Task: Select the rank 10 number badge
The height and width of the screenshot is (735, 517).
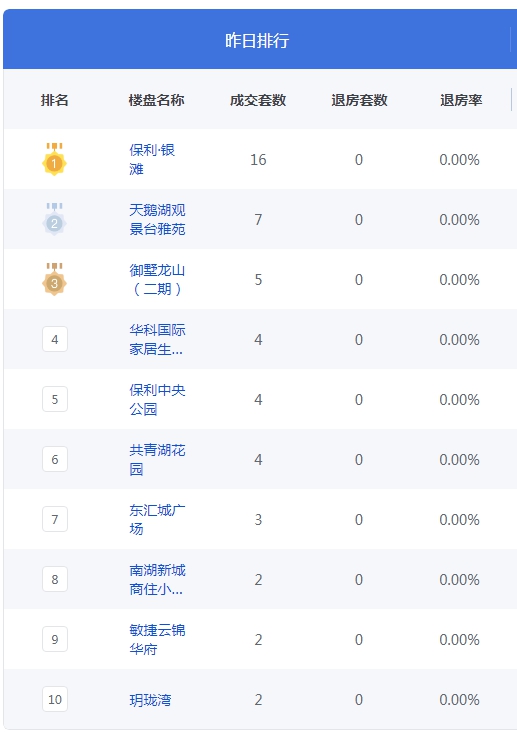Action: point(55,699)
